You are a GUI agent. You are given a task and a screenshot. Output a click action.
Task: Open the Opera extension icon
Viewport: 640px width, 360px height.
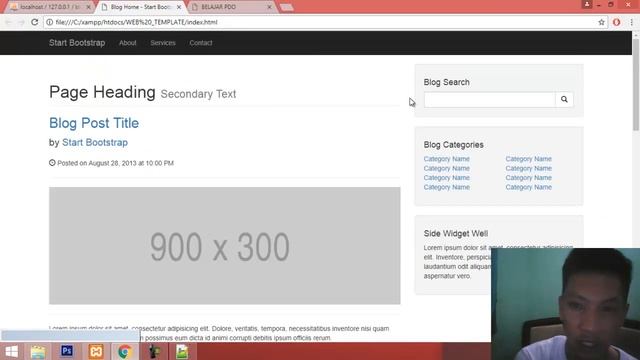coord(616,22)
